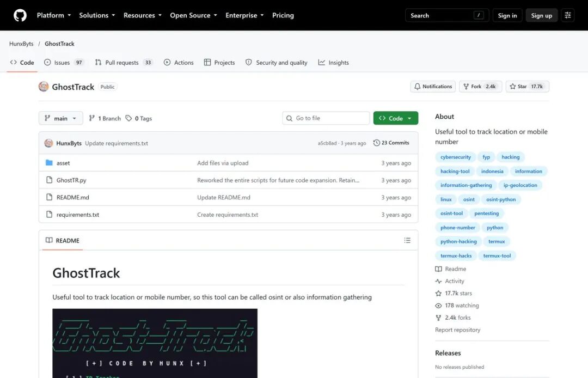Open GhostTrack breadcrumb link

tap(60, 44)
